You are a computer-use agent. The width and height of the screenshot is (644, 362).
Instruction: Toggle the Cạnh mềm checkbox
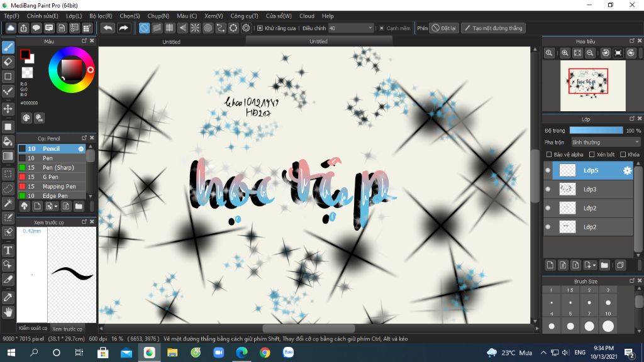[x=382, y=28]
